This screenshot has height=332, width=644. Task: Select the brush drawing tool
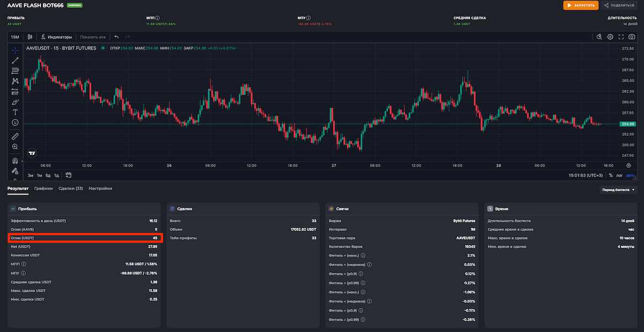[15, 102]
